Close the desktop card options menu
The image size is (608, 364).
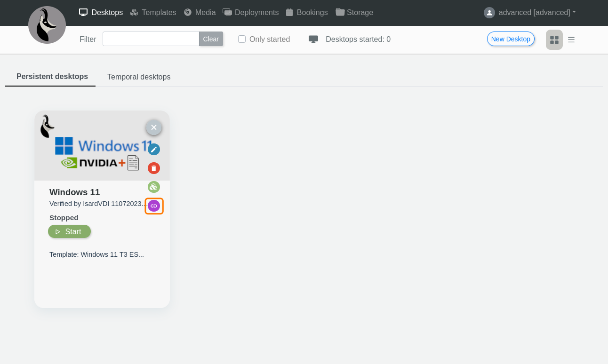pyautogui.click(x=154, y=127)
